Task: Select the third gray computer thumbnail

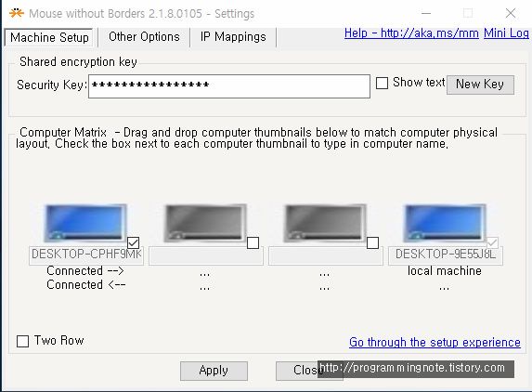Action: (x=325, y=223)
